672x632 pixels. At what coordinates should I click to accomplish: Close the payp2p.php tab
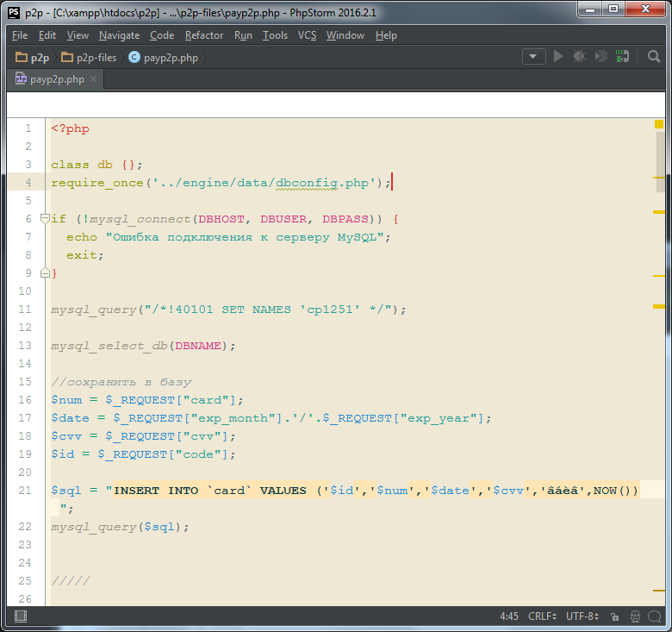tap(93, 79)
